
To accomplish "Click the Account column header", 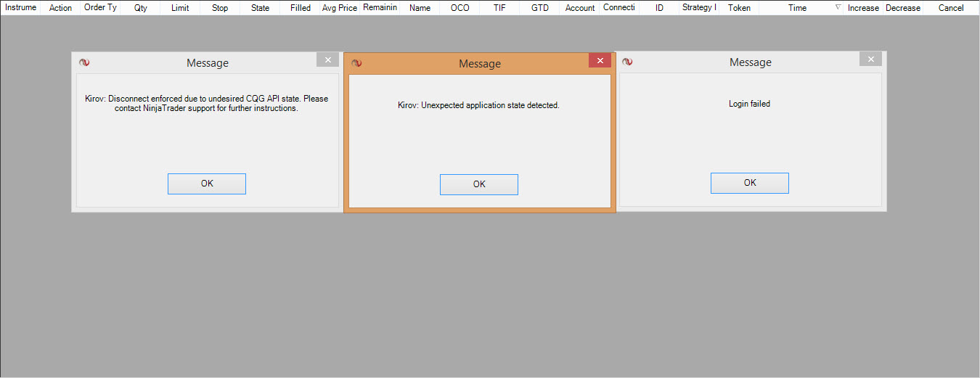I will coord(579,8).
